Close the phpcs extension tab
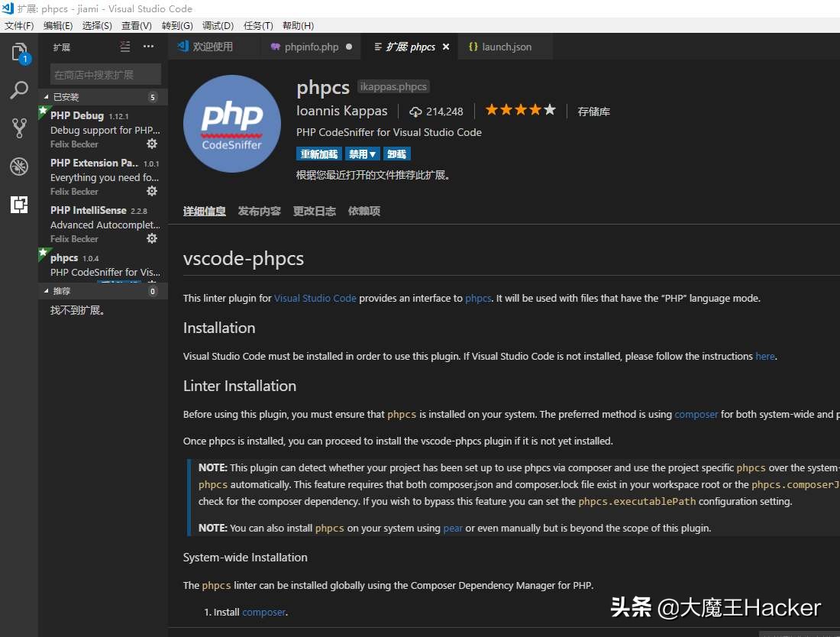840x637 pixels. point(446,47)
